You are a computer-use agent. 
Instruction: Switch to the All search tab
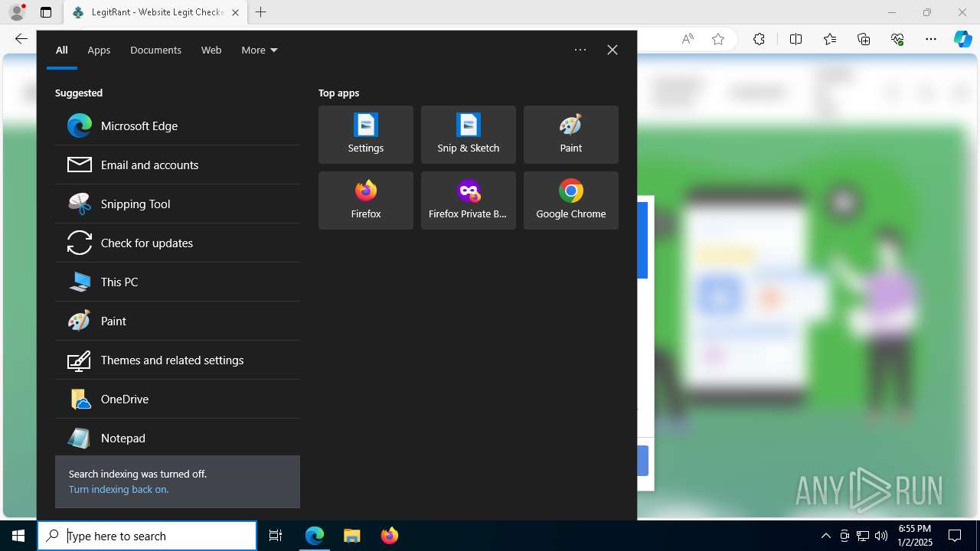[62, 50]
